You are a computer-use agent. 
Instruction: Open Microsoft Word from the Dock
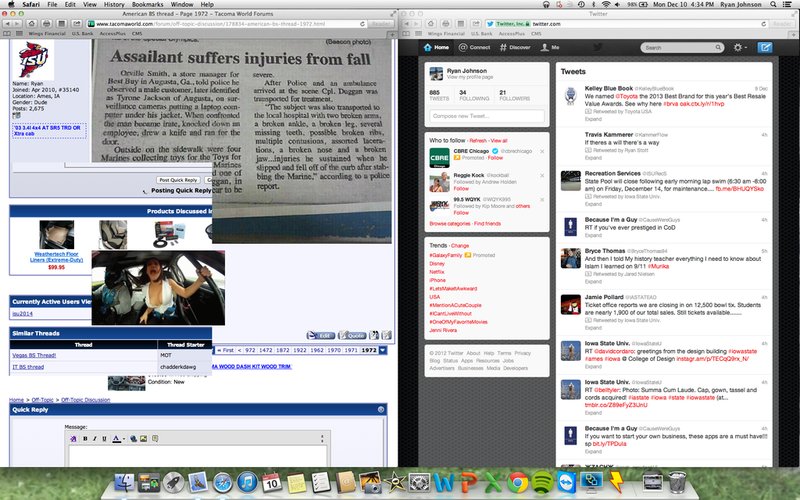tap(444, 482)
